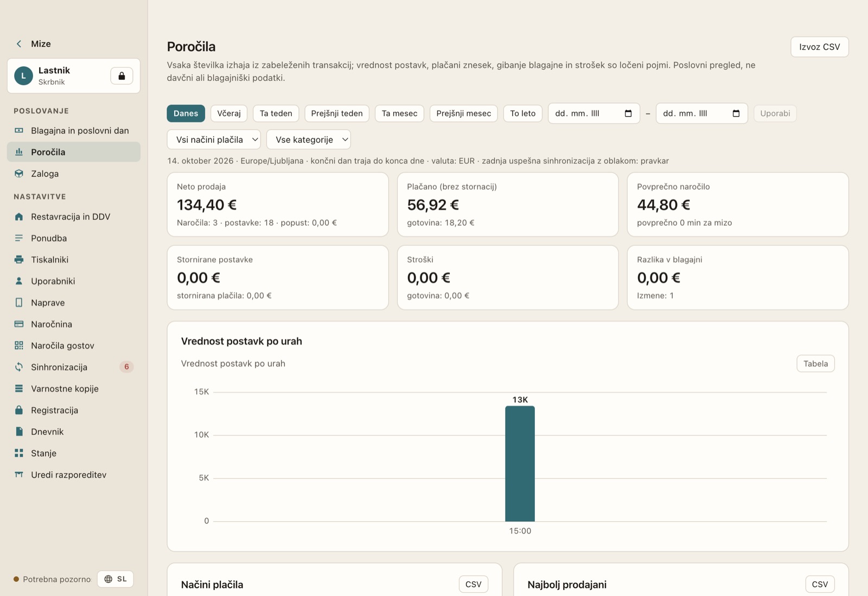This screenshot has height=596, width=868.
Task: Select the Včeraj date range
Action: (x=229, y=113)
